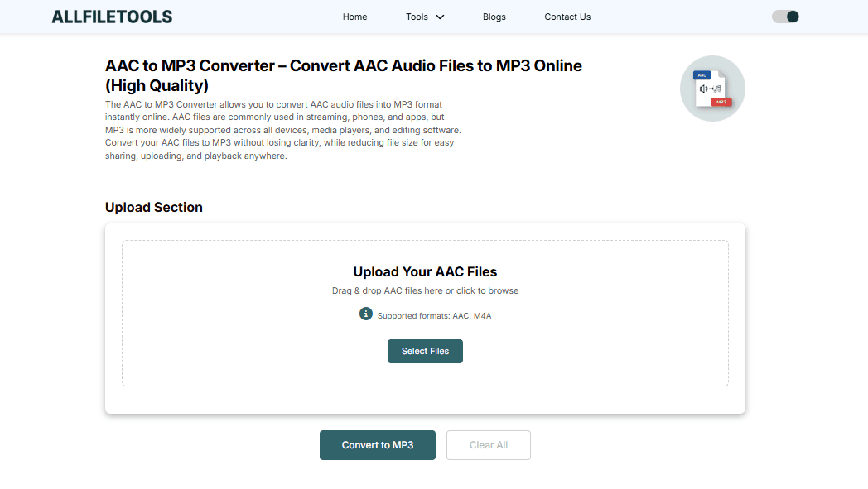Open the Blogs page
The height and width of the screenshot is (489, 868).
(494, 17)
